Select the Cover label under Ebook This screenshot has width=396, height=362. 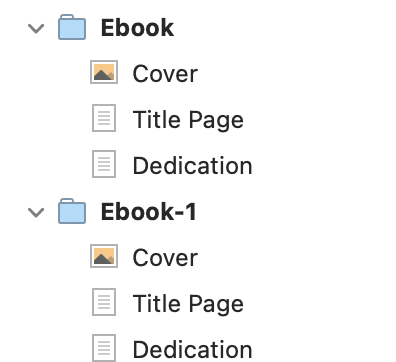[165, 74]
